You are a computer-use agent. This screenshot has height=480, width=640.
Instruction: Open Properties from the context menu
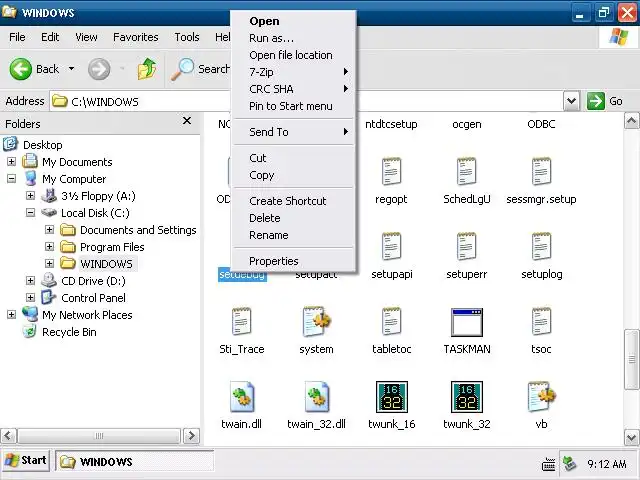point(293,261)
